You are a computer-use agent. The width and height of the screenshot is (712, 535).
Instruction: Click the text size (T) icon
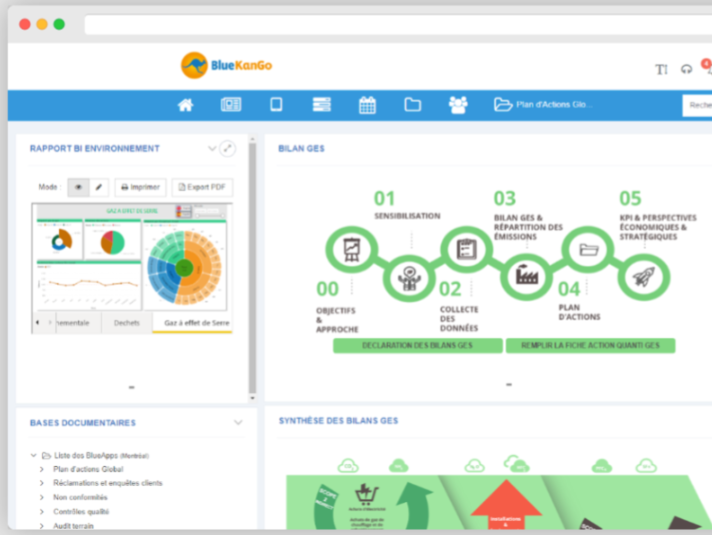coord(661,69)
